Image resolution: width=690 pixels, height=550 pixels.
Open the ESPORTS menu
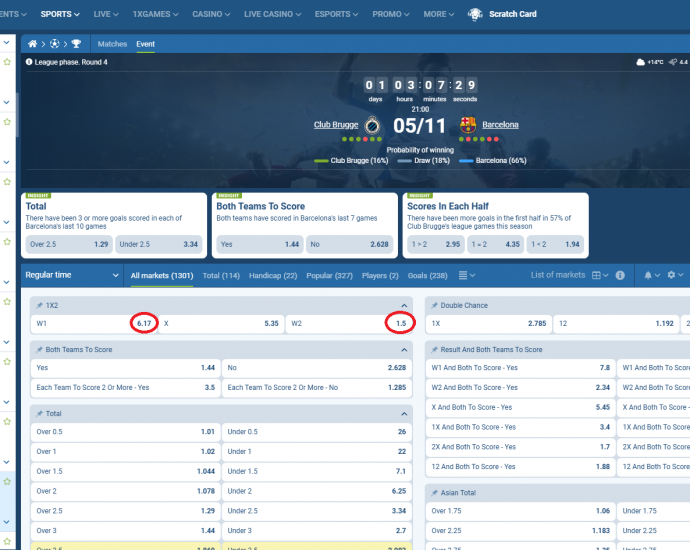(x=336, y=14)
